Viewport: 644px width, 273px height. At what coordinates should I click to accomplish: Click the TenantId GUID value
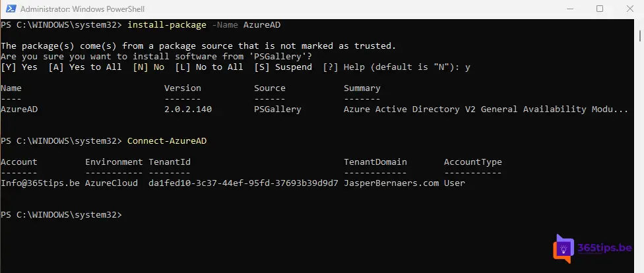(243, 183)
